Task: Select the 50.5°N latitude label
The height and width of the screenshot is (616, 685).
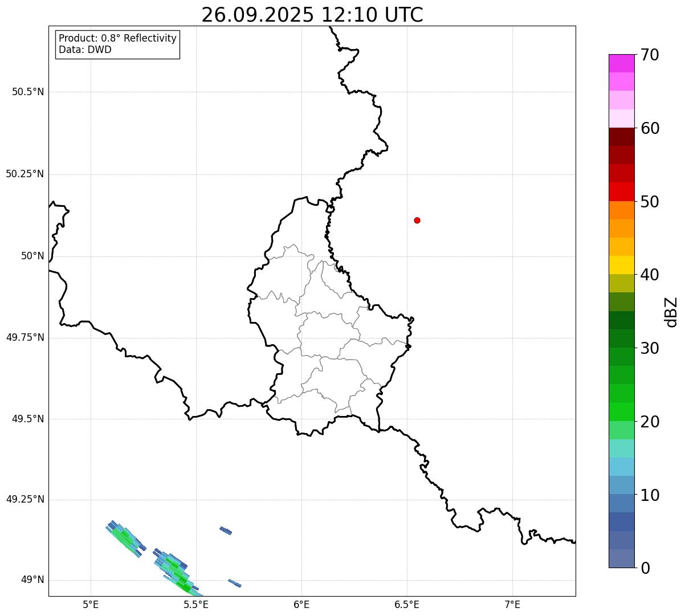Action: point(28,92)
